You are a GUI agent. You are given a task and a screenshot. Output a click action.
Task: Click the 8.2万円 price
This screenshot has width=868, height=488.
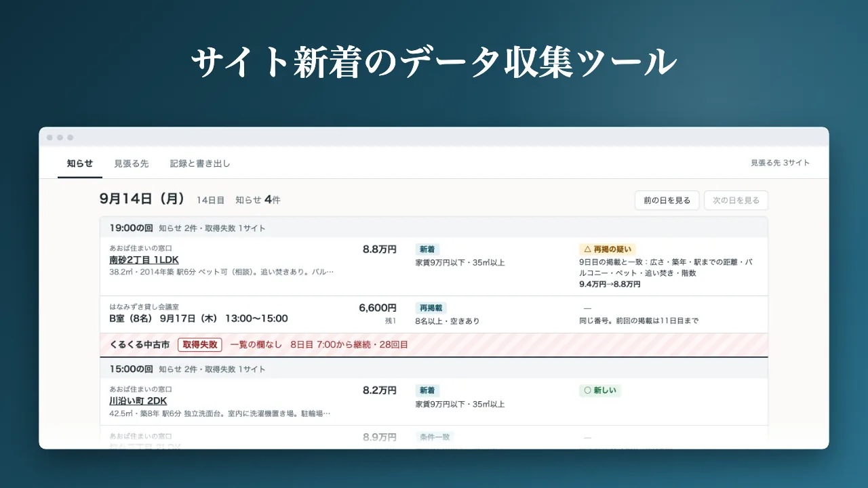click(380, 390)
